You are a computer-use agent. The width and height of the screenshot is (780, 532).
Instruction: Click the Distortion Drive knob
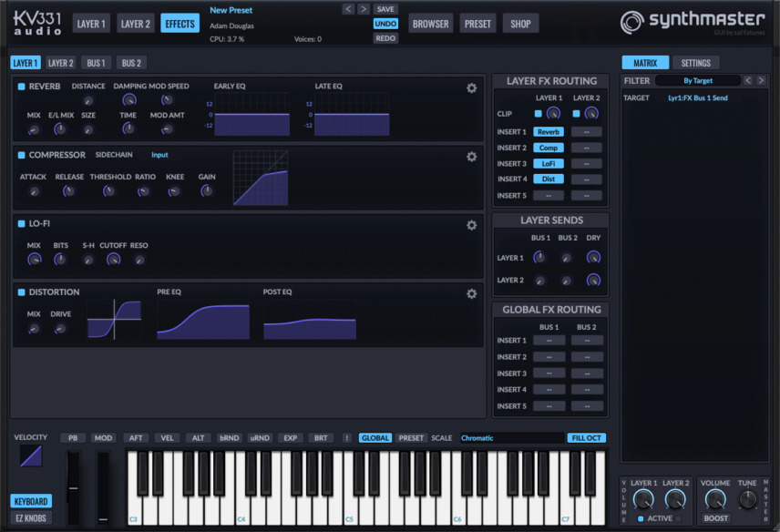(60, 328)
